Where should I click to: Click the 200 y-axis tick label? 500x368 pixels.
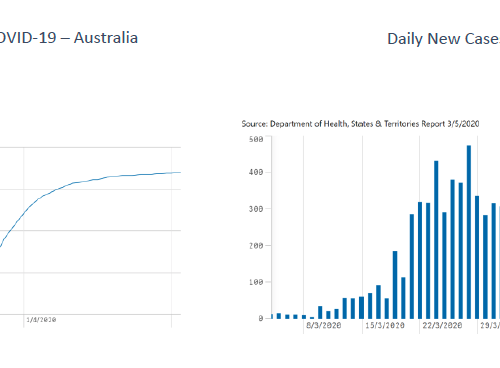click(x=256, y=246)
